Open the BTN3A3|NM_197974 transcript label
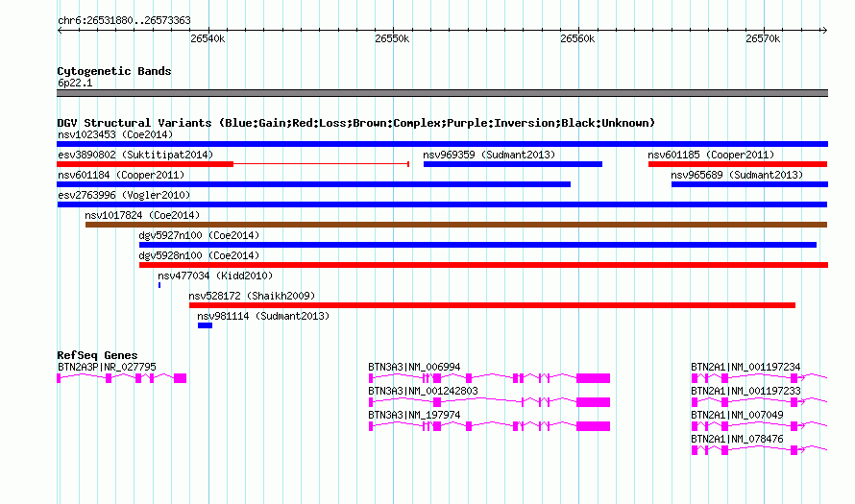The width and height of the screenshot is (855, 504). coord(414,415)
